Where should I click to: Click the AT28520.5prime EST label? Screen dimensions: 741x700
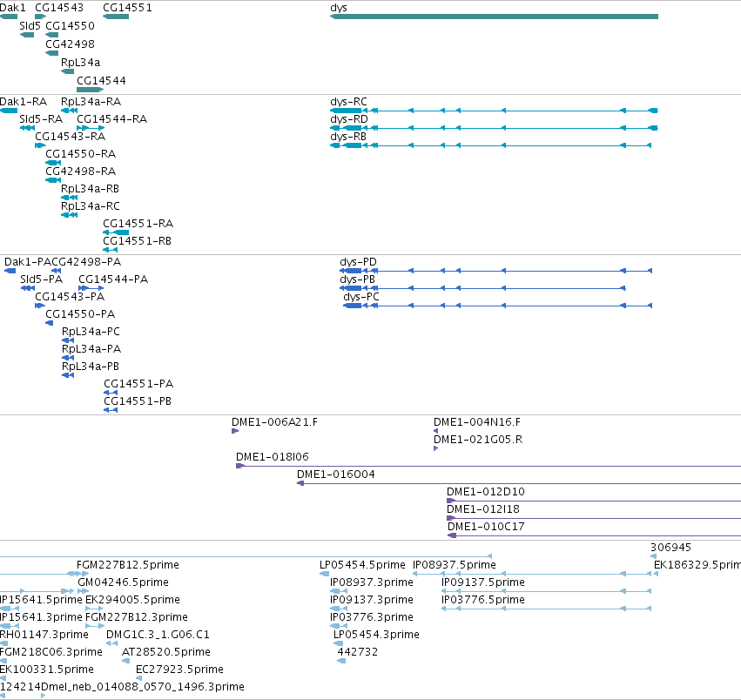[165, 652]
